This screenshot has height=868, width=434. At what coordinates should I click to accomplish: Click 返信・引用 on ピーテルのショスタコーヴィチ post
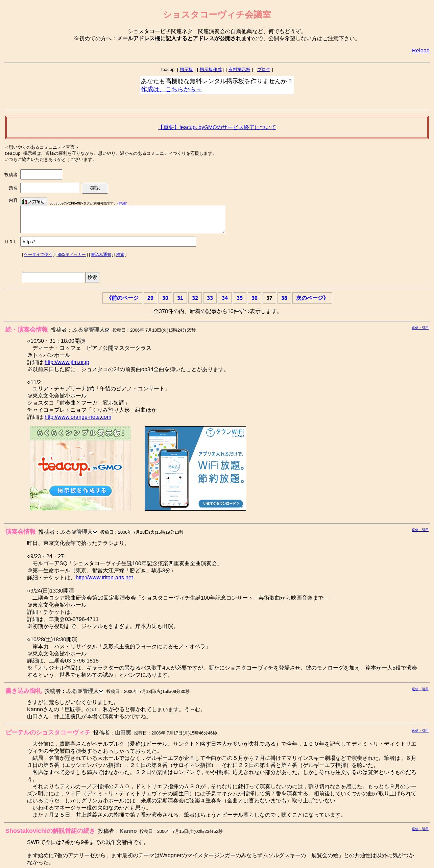pos(420,731)
